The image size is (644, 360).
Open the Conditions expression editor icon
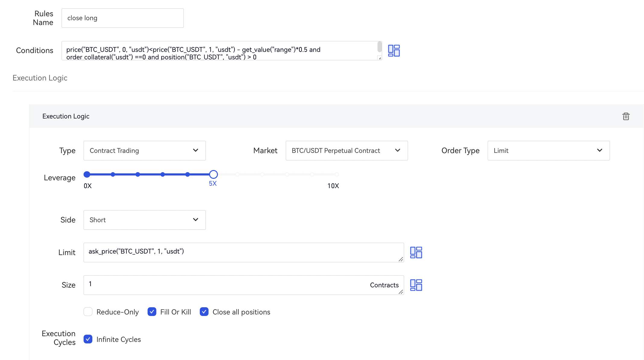(394, 51)
